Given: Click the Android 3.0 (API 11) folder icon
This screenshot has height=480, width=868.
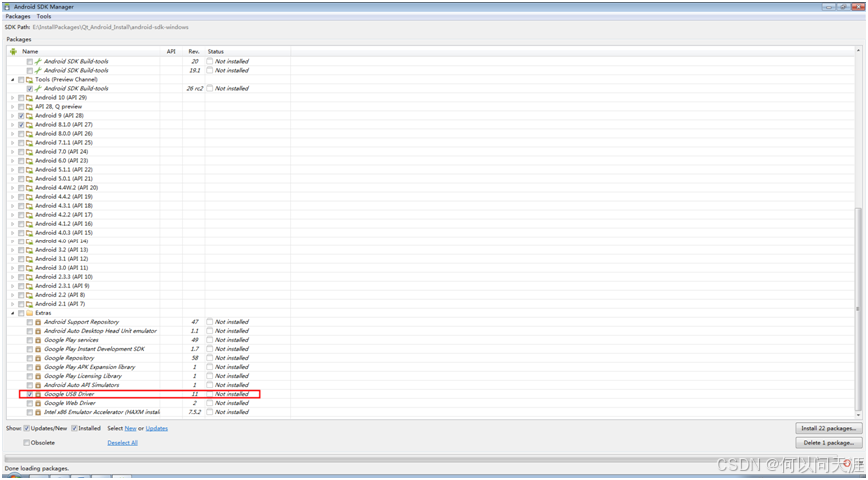Looking at the screenshot, I should click(29, 268).
